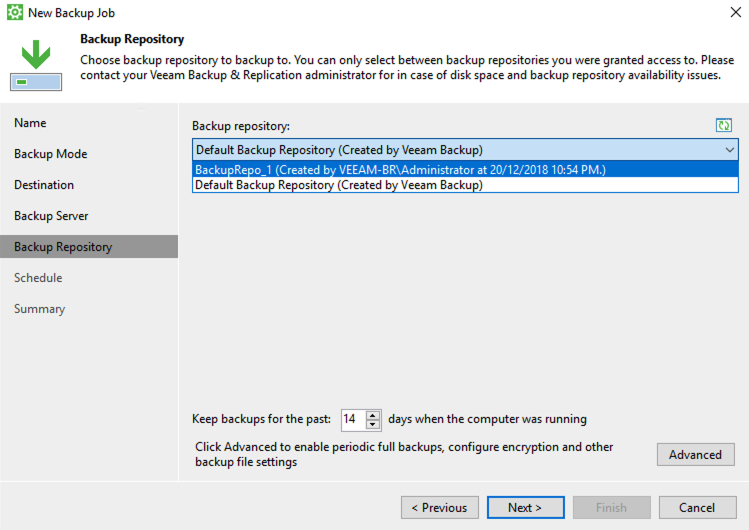
Task: Increase the backup retention days value
Action: 373,415
